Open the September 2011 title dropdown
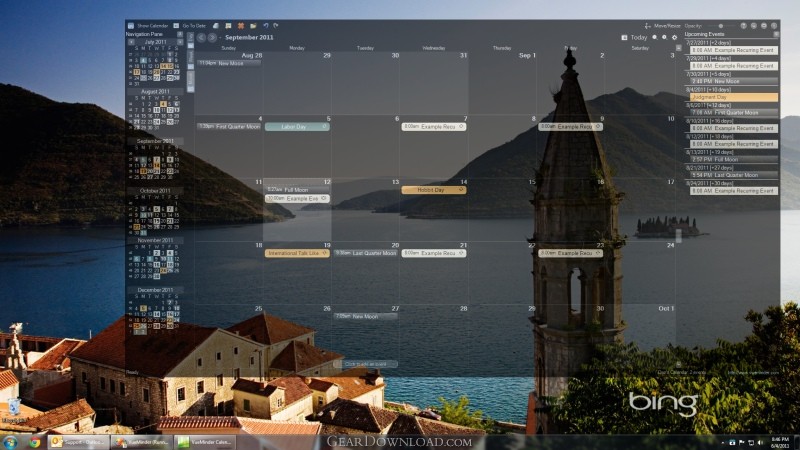800x450 pixels. point(249,37)
